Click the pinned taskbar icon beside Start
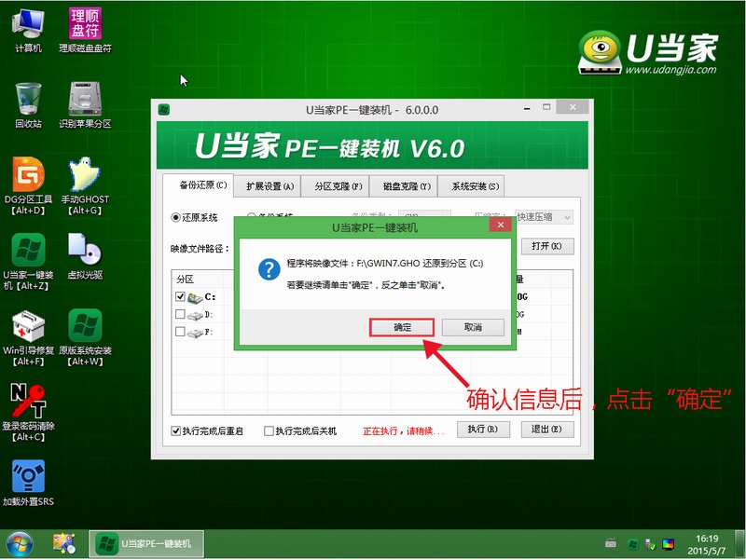 [x=64, y=544]
